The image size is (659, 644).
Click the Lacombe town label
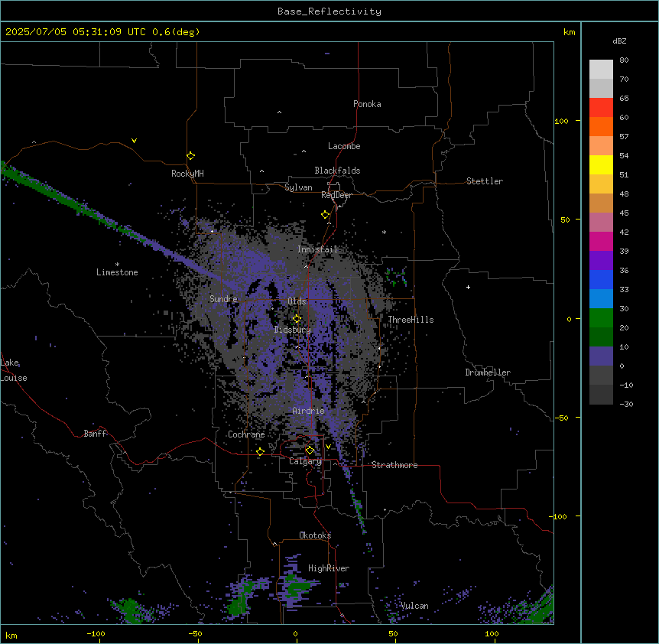[x=344, y=146]
